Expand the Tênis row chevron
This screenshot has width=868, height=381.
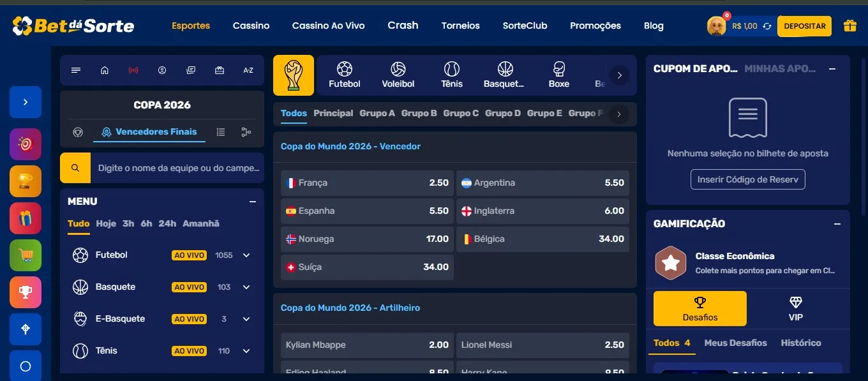point(246,351)
